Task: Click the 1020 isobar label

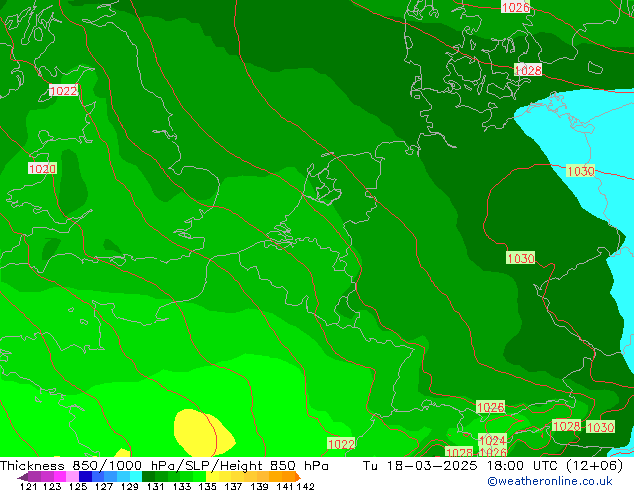Action: [x=42, y=168]
